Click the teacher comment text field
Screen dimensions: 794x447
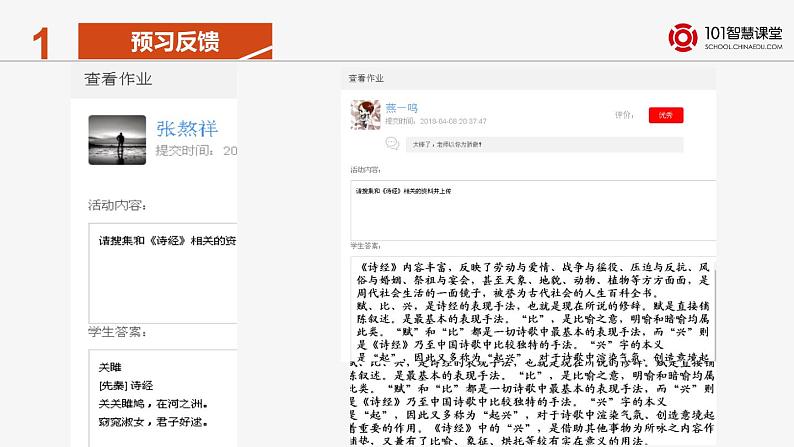[544, 145]
